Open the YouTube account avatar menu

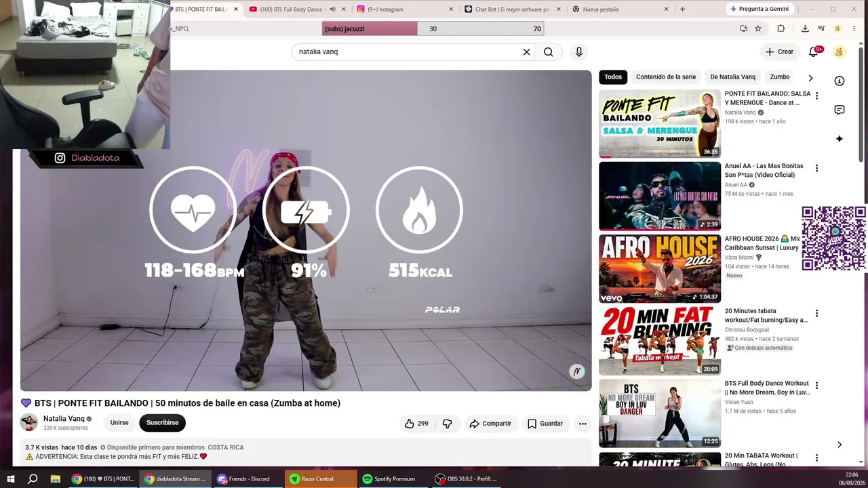pos(839,52)
